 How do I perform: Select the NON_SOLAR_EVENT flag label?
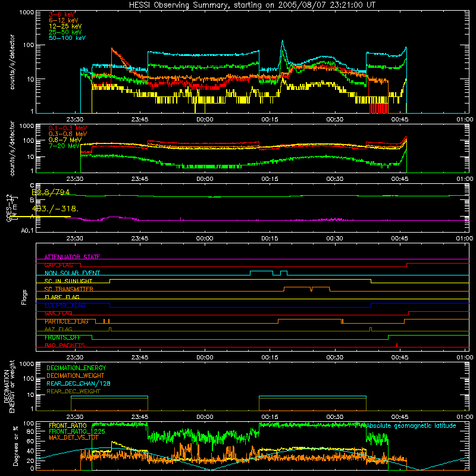pyautogui.click(x=72, y=273)
